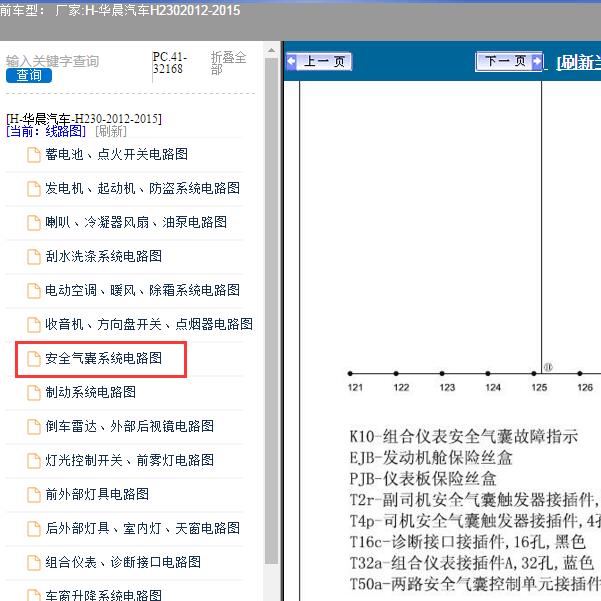Viewport: 601px width, 601px height.
Task: Open 倒车雷达、外部后视镜电路图 entry
Action: 129,426
